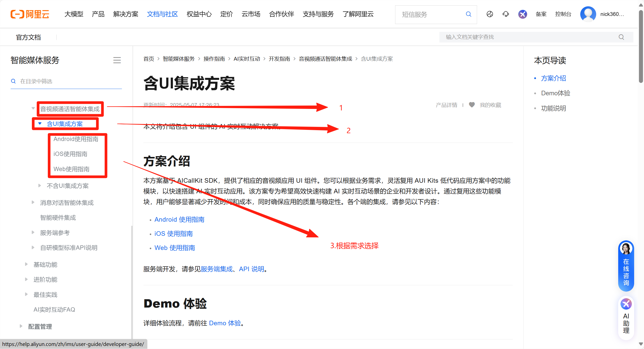Open the 大模型 top menu

[x=74, y=14]
